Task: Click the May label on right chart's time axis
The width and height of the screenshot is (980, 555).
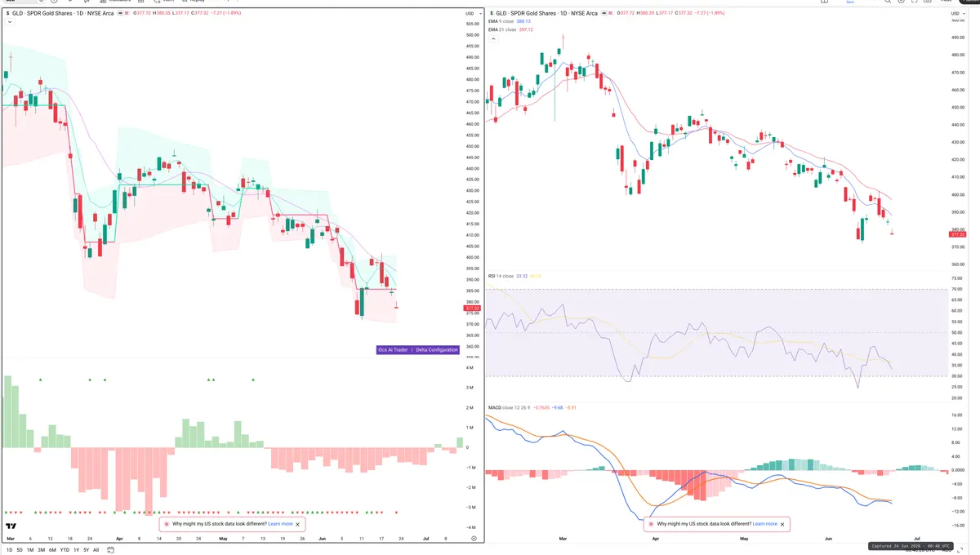Action: click(x=744, y=539)
